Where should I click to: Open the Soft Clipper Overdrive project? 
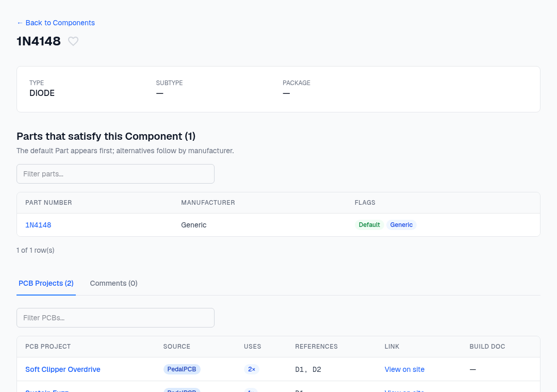pyautogui.click(x=63, y=369)
